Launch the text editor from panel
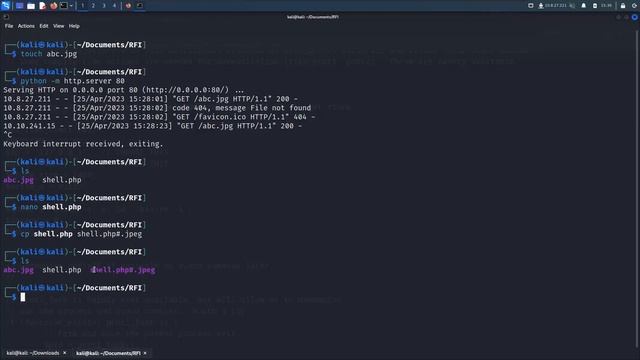Image resolution: width=640 pixels, height=360 pixels. pyautogui.click(x=42, y=6)
